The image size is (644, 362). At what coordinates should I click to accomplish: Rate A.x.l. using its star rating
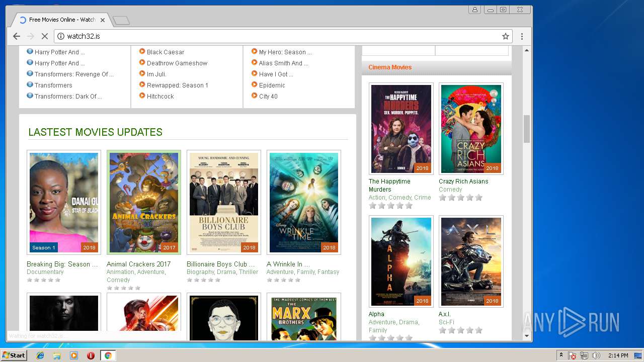(460, 330)
